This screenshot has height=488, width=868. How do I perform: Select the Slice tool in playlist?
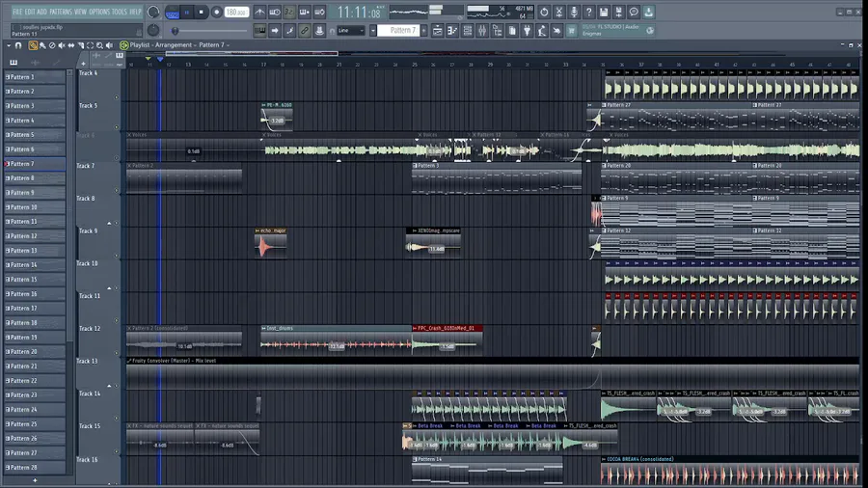(80, 45)
